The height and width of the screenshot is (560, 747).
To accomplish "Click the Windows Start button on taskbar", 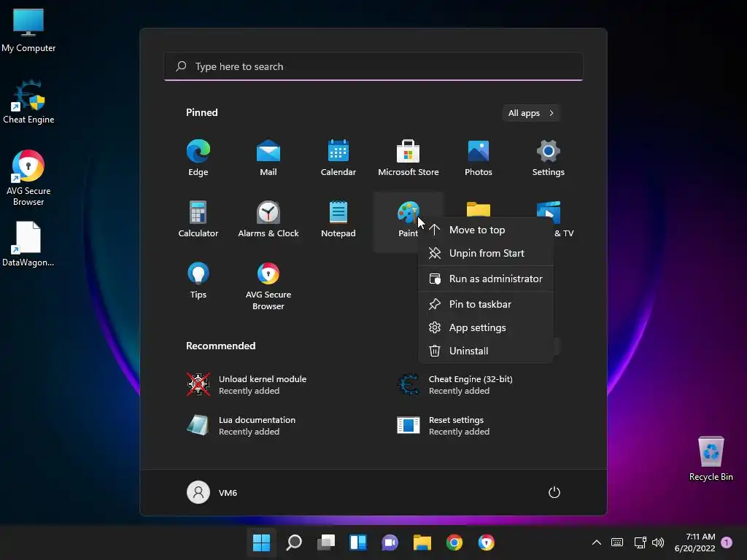I will point(262,542).
